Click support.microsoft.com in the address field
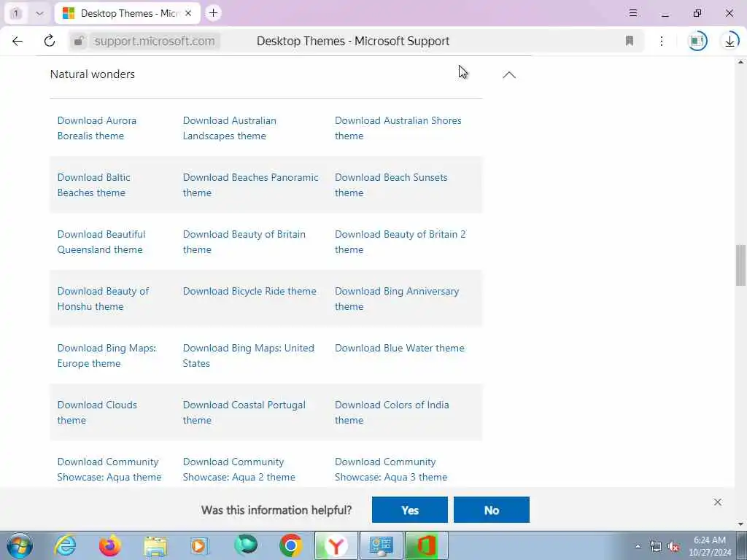 (x=155, y=41)
